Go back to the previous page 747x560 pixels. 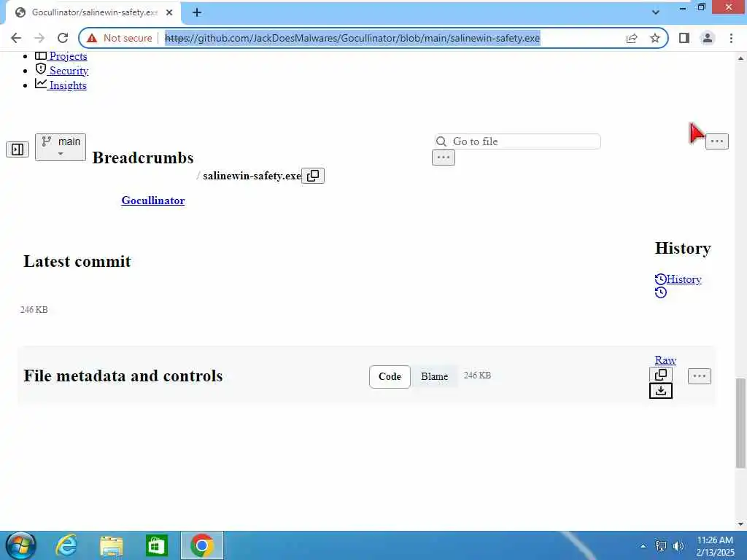pos(16,38)
